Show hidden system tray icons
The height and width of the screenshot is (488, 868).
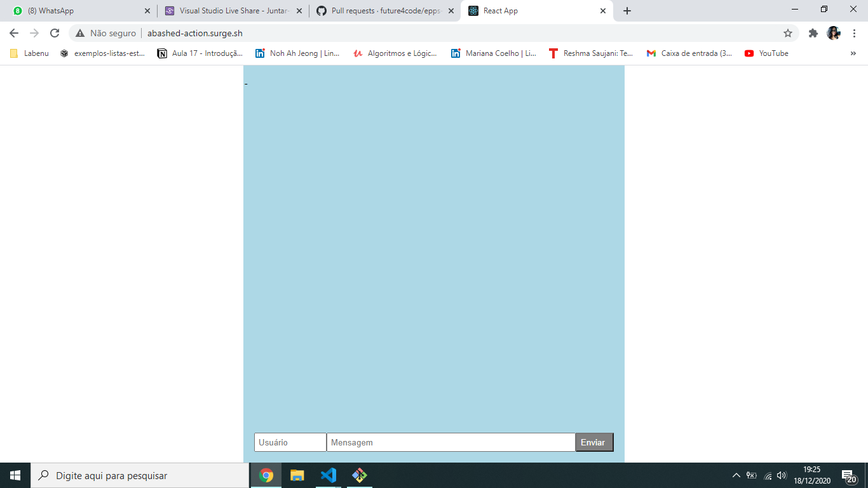[736, 475]
